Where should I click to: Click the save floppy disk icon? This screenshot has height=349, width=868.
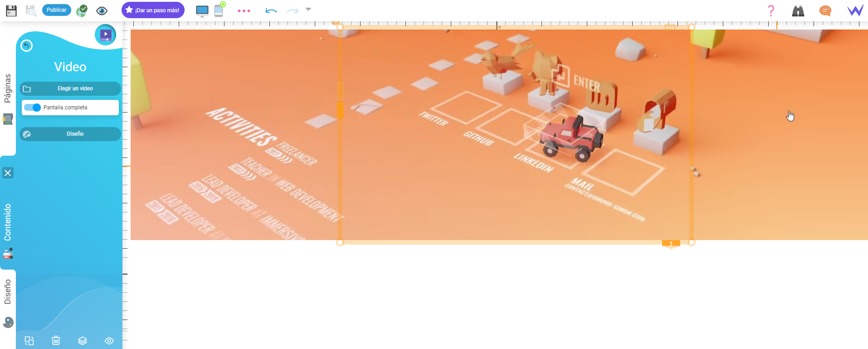11,10
